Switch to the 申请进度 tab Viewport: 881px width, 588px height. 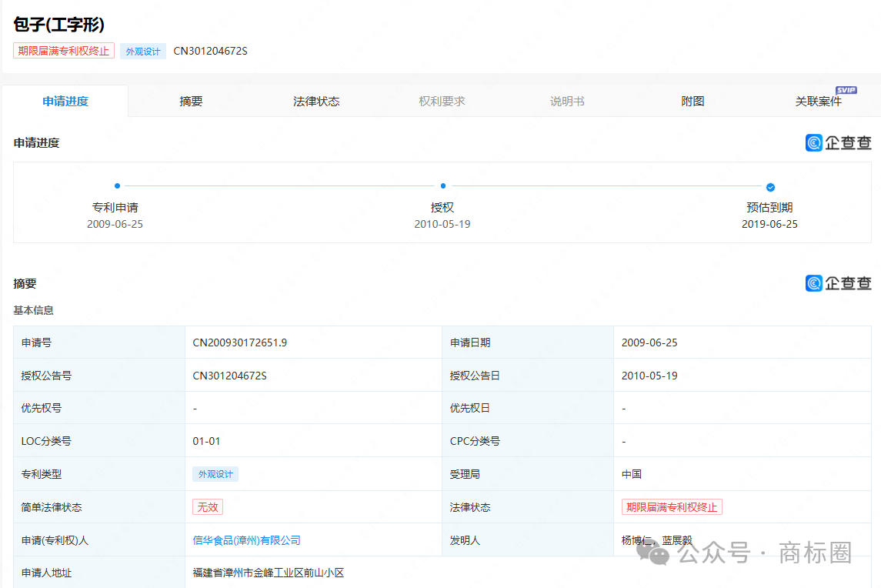(65, 102)
